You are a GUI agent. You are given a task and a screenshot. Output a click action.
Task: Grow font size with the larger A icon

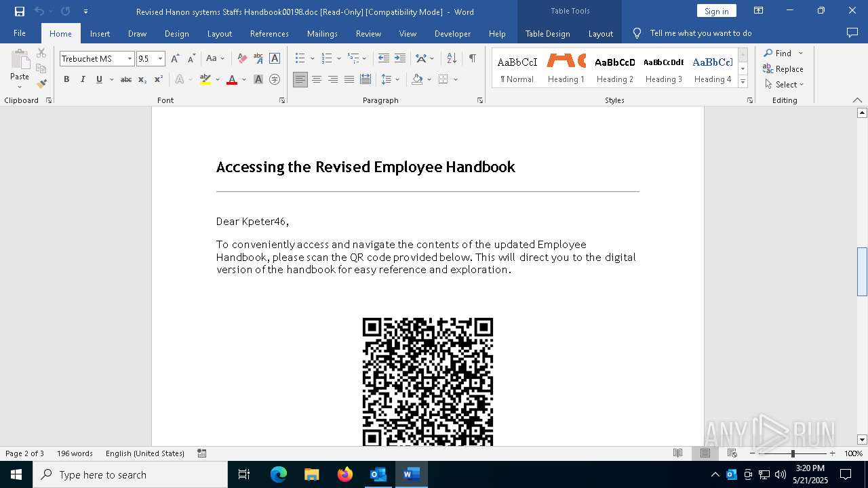pos(175,59)
